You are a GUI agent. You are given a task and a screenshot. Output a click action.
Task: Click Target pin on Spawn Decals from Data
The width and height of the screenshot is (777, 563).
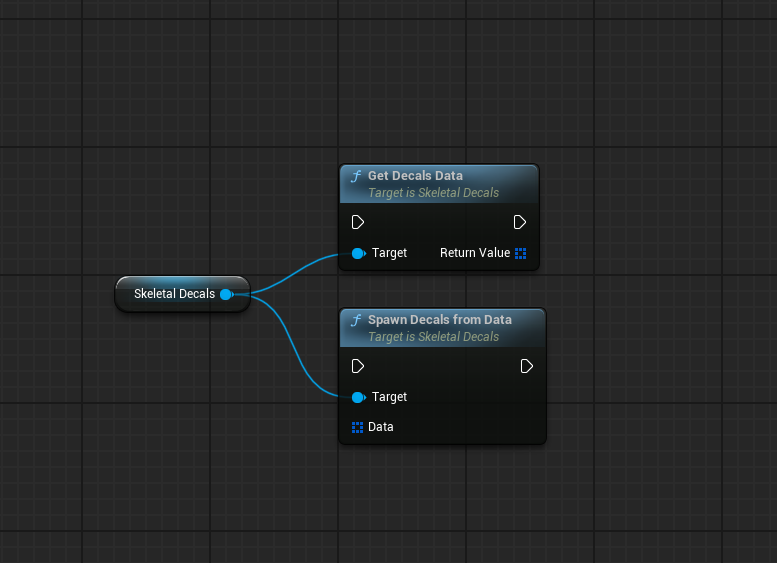[358, 397]
